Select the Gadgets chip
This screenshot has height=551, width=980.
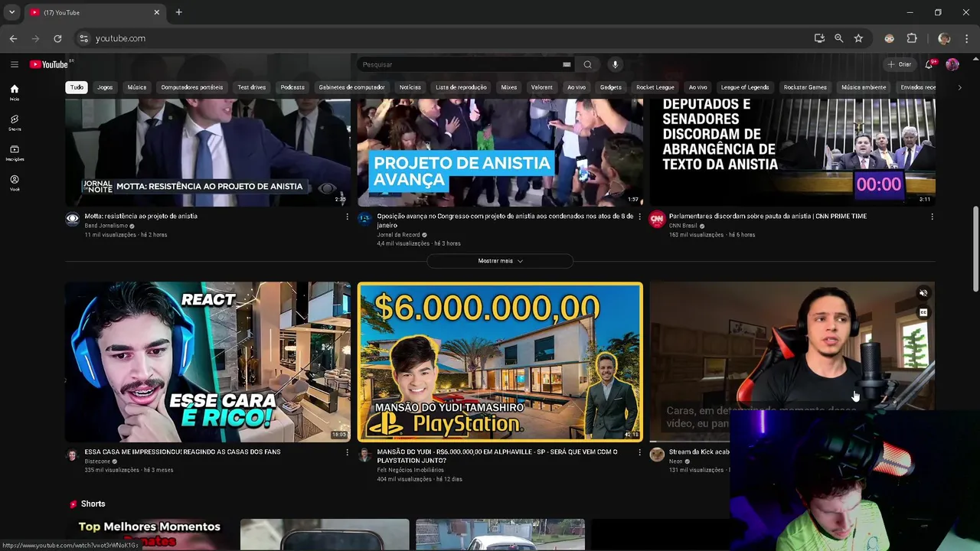point(611,87)
